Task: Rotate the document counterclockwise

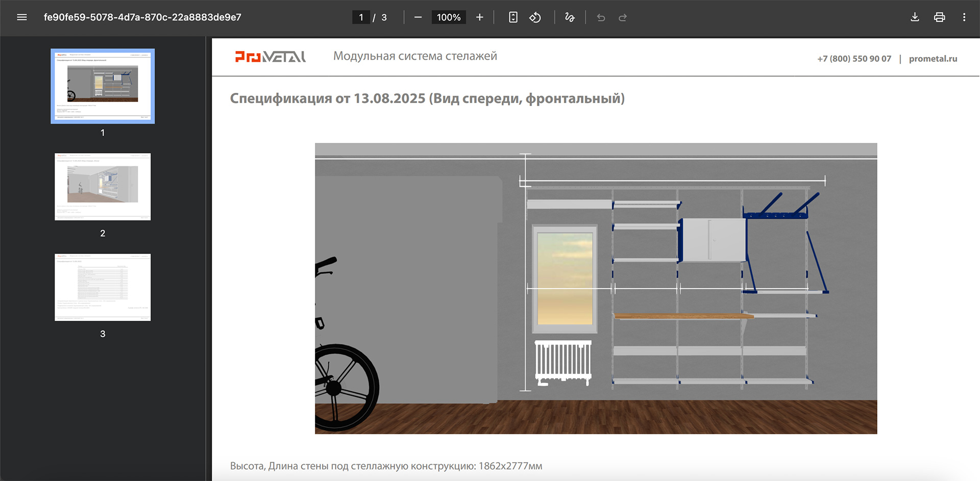Action: point(535,17)
